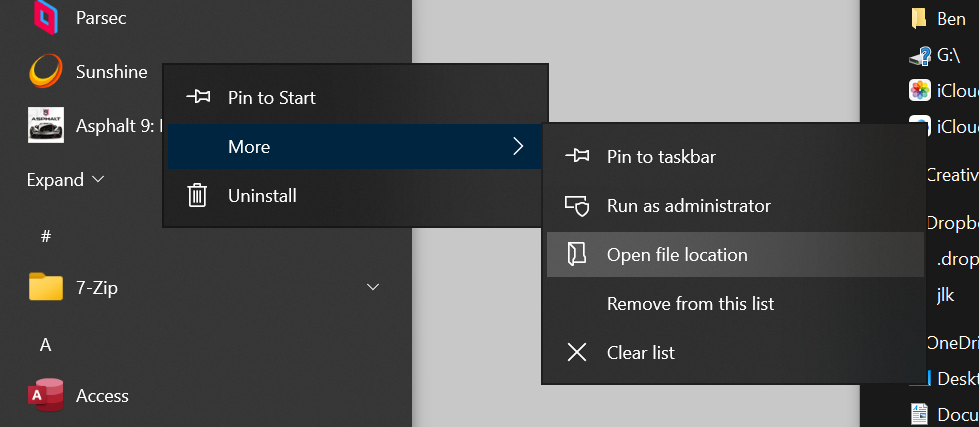Image resolution: width=979 pixels, height=427 pixels.
Task: Click the 7-Zip folder icon
Action: point(45,287)
